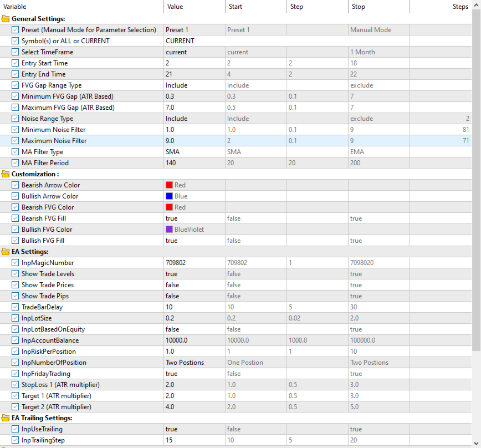This screenshot has width=481, height=448.
Task: Toggle the TradeBarDelay checkbox
Action: point(15,307)
